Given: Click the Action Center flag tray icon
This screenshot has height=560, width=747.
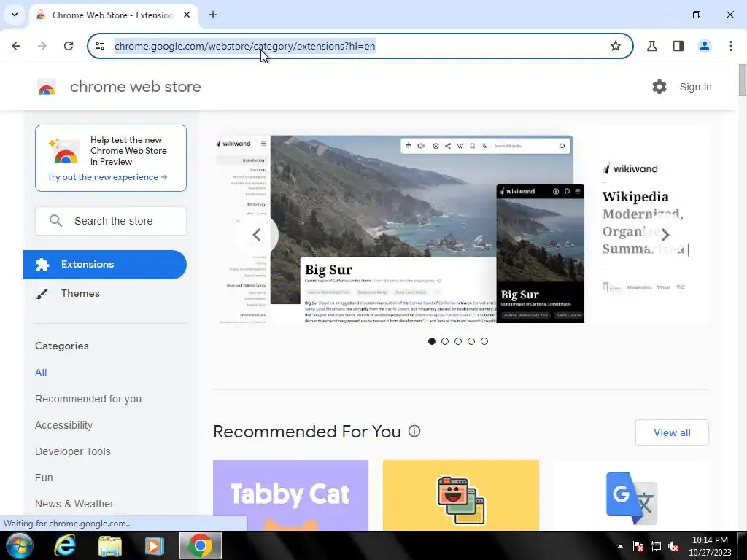Looking at the screenshot, I should coord(638,546).
